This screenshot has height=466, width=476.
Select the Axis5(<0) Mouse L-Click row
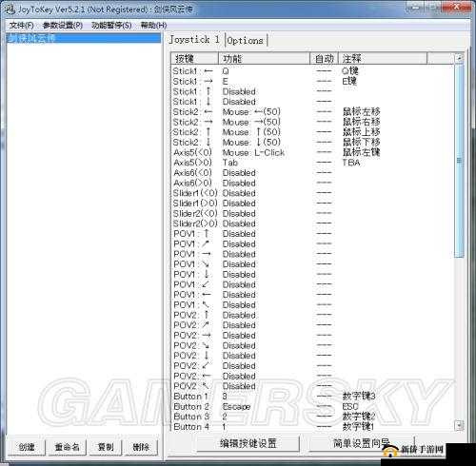coord(312,152)
